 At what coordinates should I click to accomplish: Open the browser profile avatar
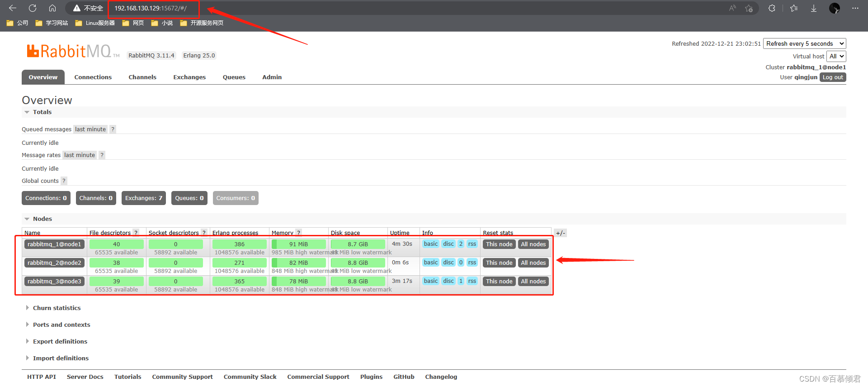pyautogui.click(x=835, y=8)
